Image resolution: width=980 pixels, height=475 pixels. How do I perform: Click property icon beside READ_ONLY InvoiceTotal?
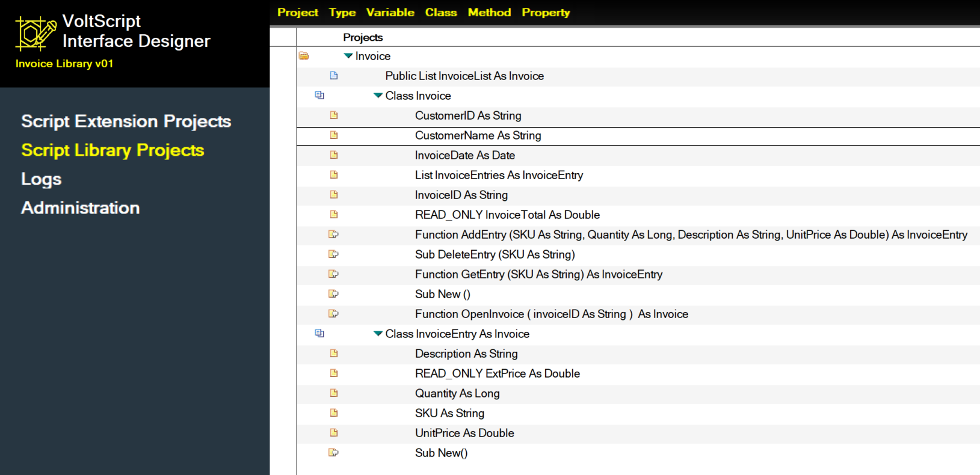click(334, 215)
